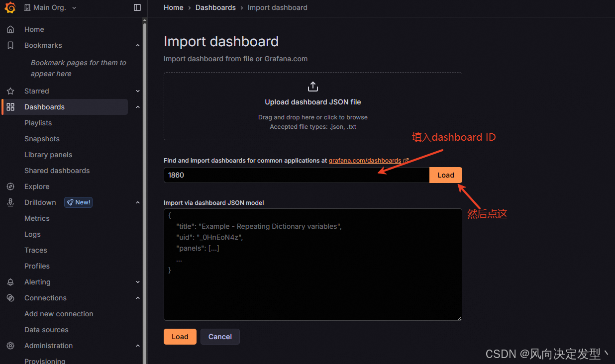The height and width of the screenshot is (364, 615).
Task: Click the Drilldown icon in sidebar
Action: [10, 202]
